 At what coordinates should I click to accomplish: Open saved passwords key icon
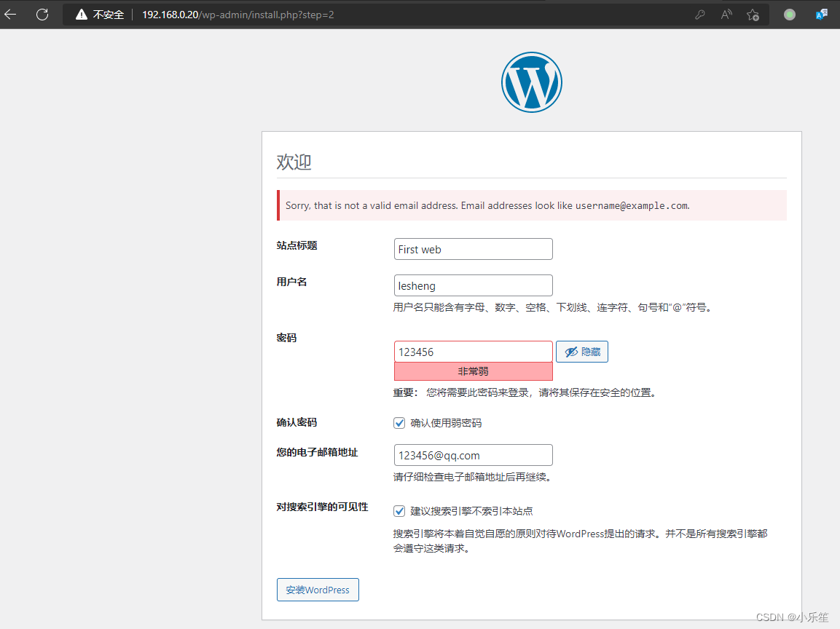click(699, 15)
